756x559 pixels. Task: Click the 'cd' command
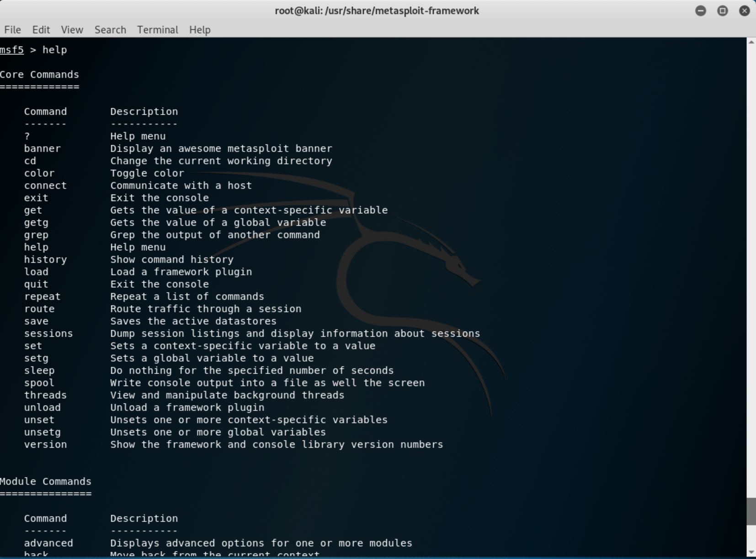tap(30, 161)
